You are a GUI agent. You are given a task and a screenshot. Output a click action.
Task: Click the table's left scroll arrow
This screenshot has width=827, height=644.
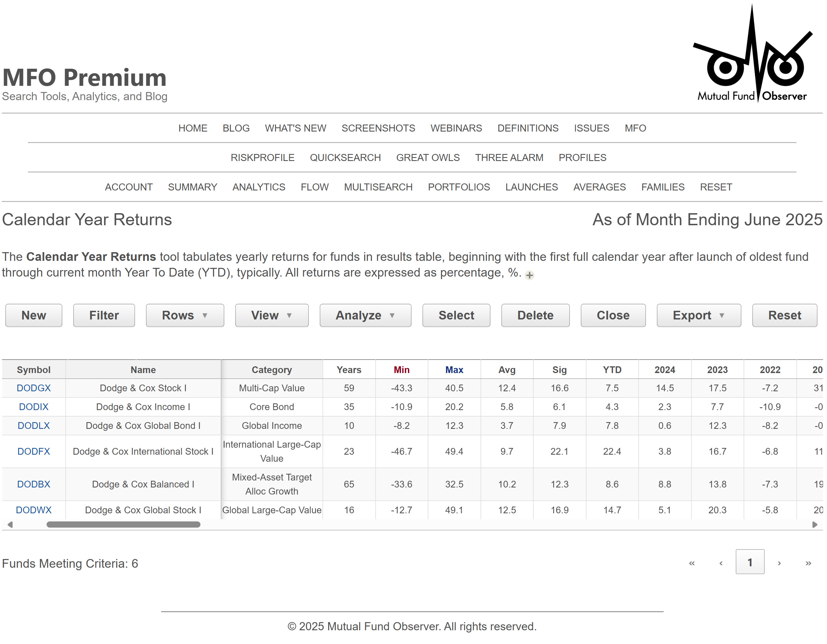click(x=10, y=525)
